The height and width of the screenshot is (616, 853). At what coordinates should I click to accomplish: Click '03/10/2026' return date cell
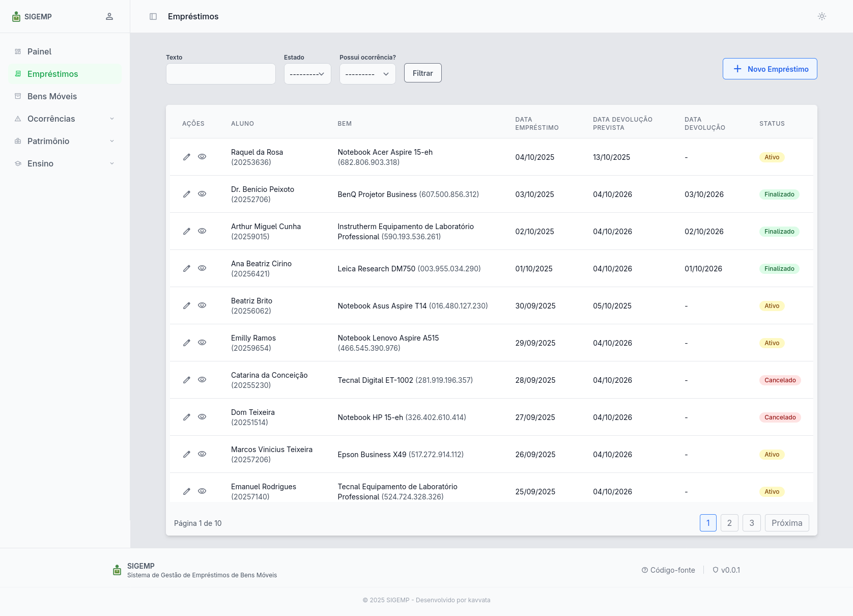(704, 194)
